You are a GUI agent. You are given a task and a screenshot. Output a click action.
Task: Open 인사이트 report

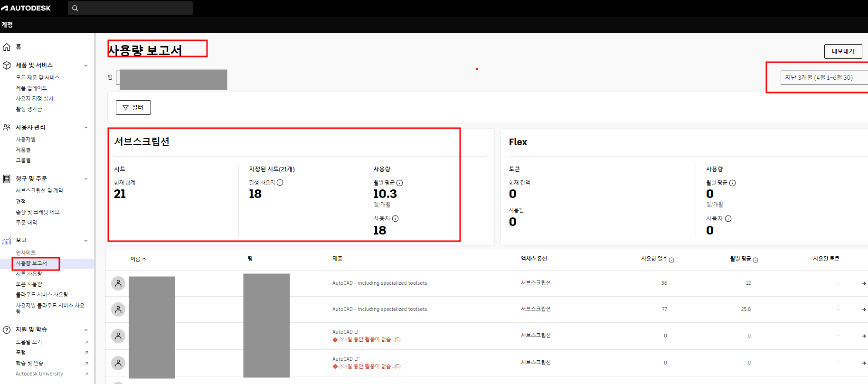coord(26,253)
